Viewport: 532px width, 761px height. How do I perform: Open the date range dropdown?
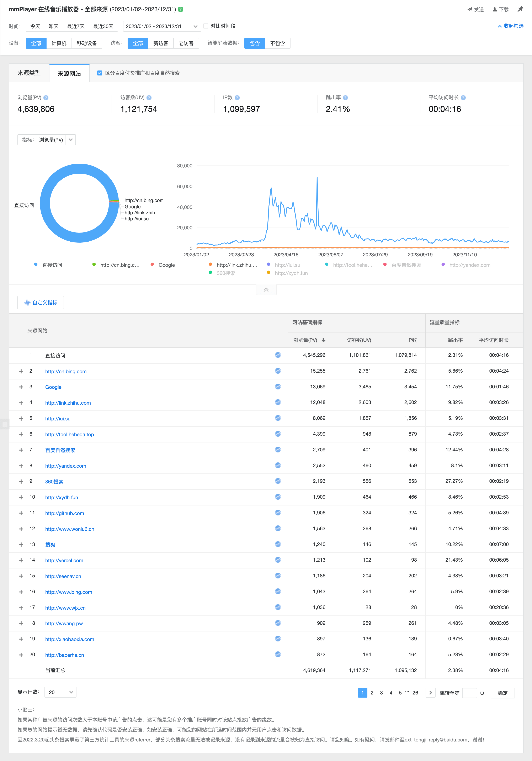pos(195,26)
